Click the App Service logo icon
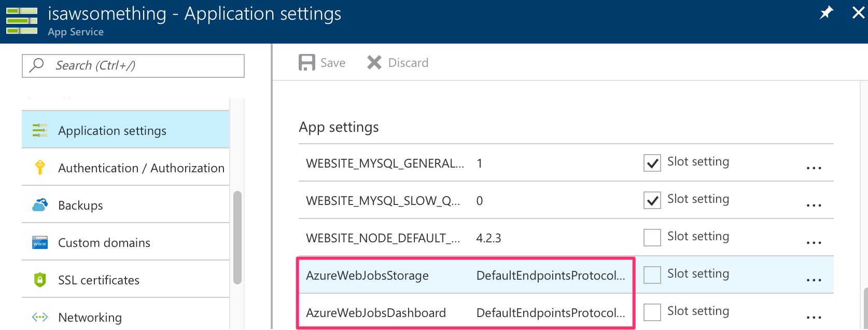 click(22, 21)
